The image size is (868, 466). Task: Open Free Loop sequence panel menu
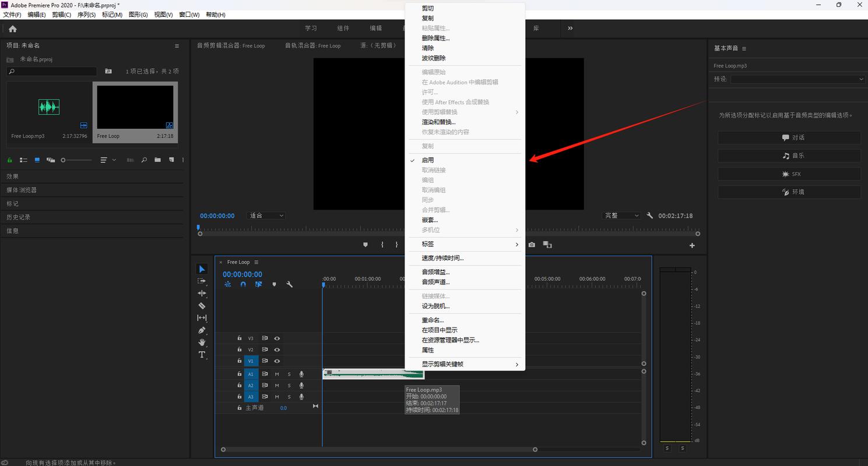(x=256, y=262)
